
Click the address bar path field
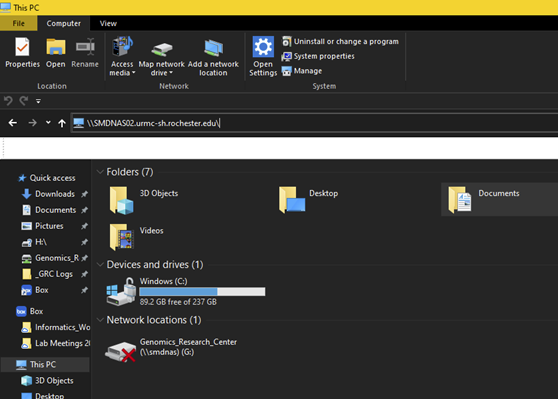click(x=315, y=123)
